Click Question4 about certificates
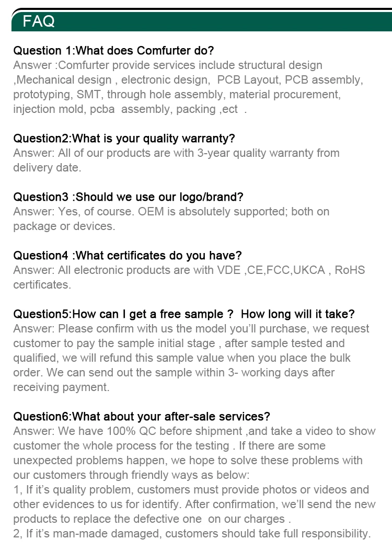 coord(128,256)
